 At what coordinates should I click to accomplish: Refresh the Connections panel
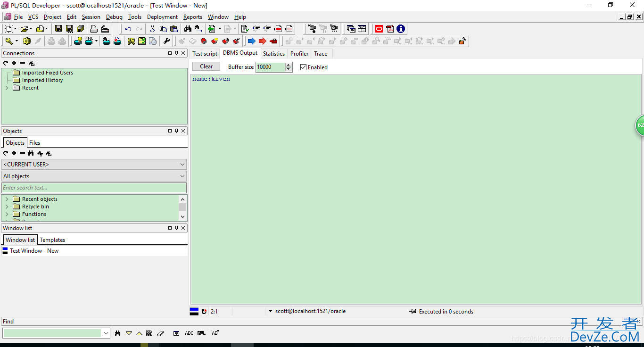tap(6, 63)
